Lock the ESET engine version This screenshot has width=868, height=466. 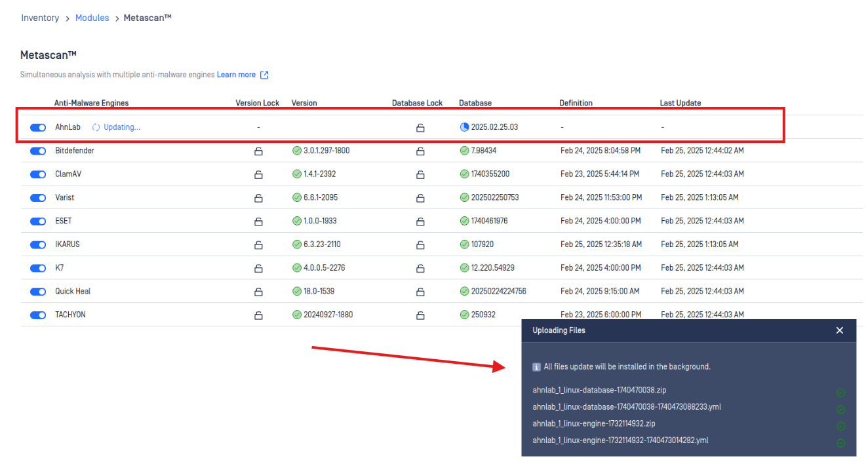coord(258,222)
